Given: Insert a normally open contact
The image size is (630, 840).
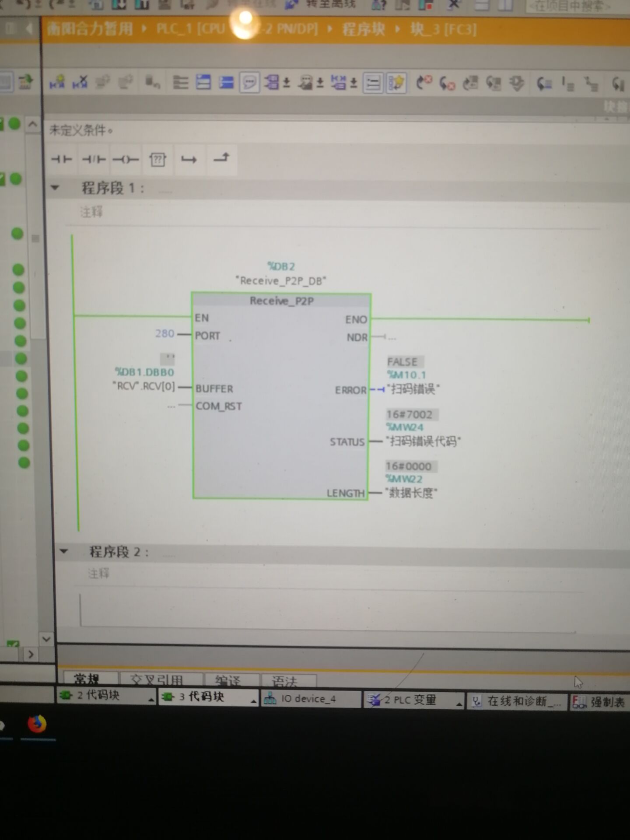Looking at the screenshot, I should (61, 159).
